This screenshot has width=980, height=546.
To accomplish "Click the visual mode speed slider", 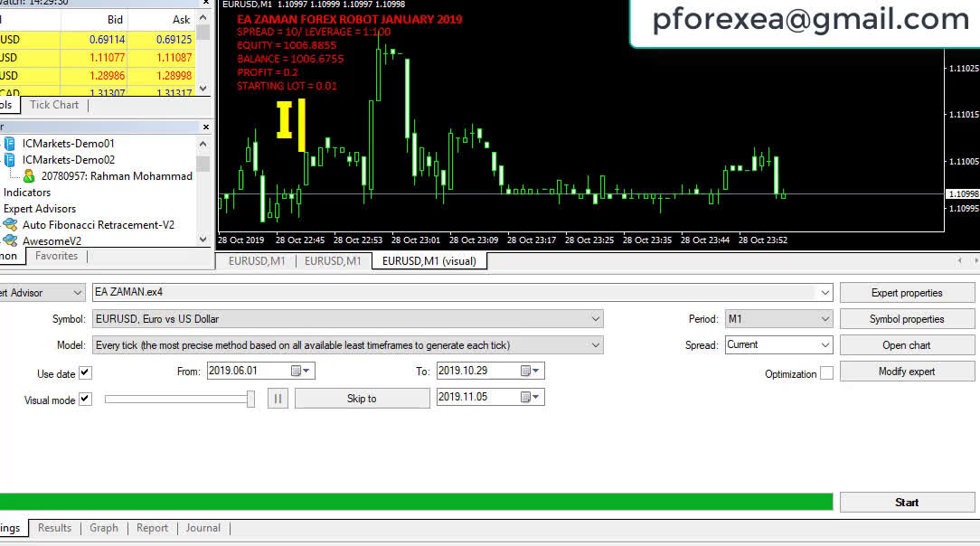I will coord(179,399).
